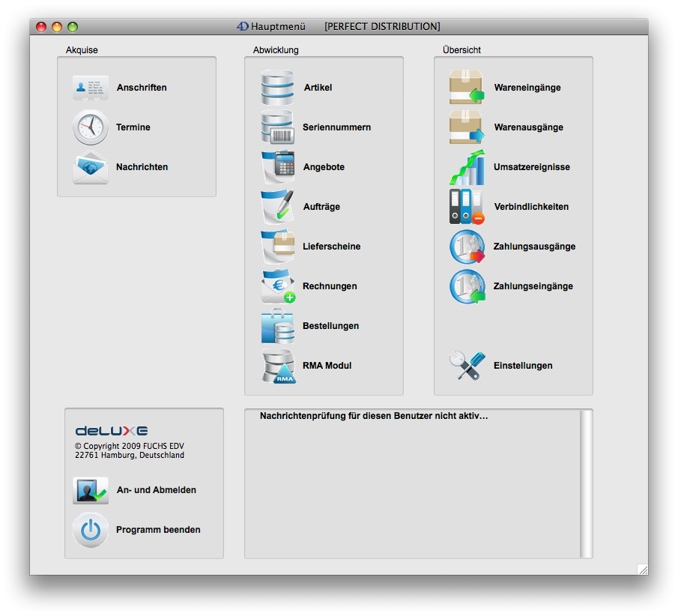Select the Artikel database icon
The height and width of the screenshot is (616, 678).
tap(278, 88)
